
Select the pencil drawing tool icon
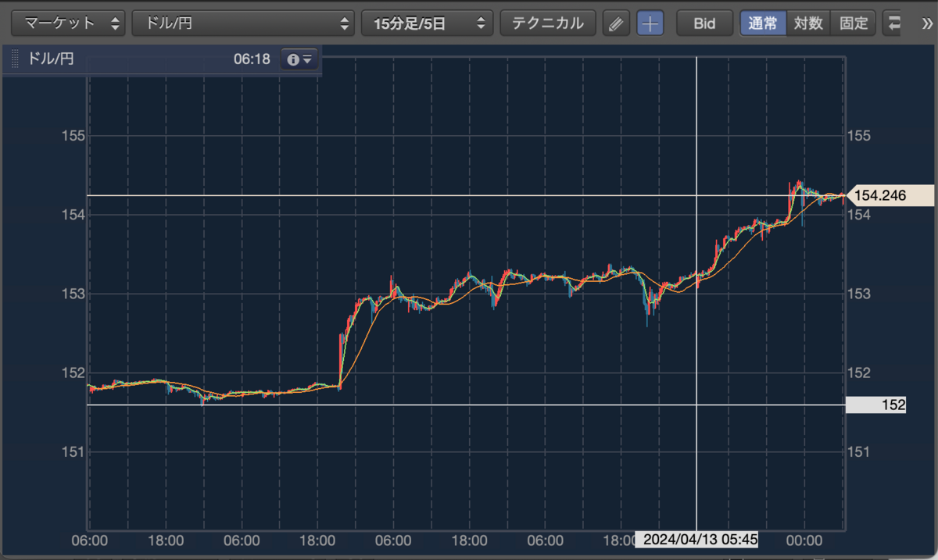(x=616, y=23)
